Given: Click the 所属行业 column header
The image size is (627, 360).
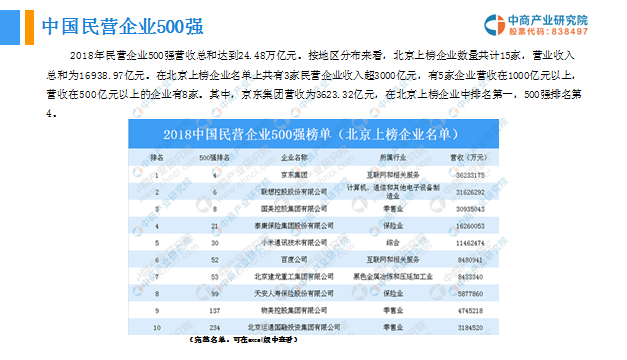Looking at the screenshot, I should coord(393,158).
